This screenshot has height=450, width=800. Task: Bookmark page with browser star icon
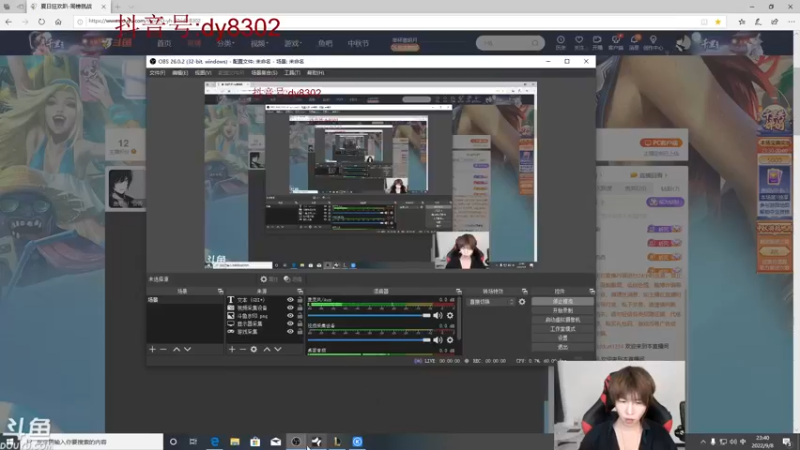point(718,22)
